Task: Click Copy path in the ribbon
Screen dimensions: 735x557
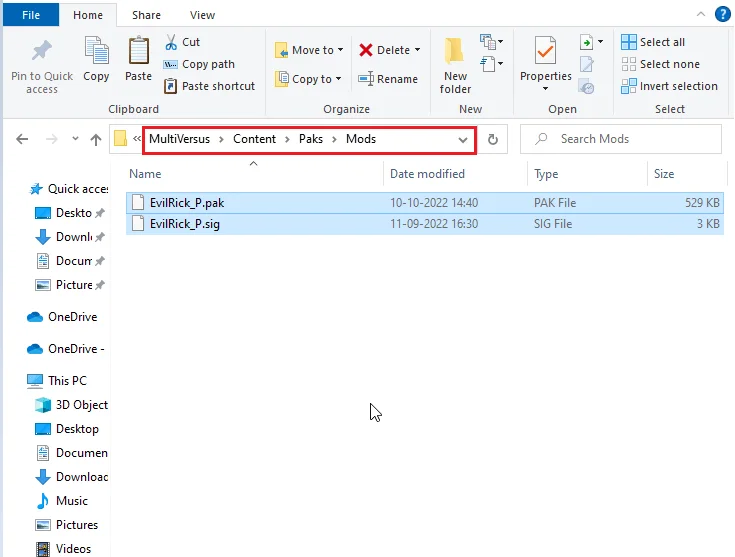Action: pos(199,64)
